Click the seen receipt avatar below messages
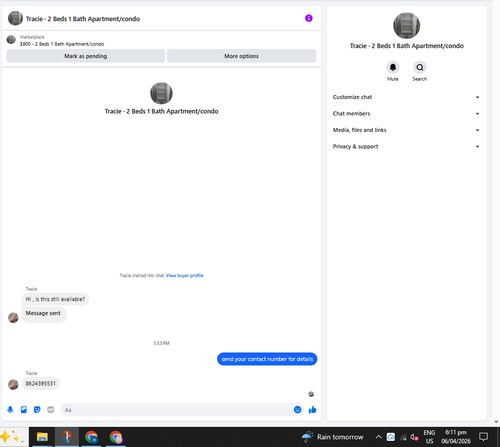Viewport: 500px width, 447px height. (311, 394)
